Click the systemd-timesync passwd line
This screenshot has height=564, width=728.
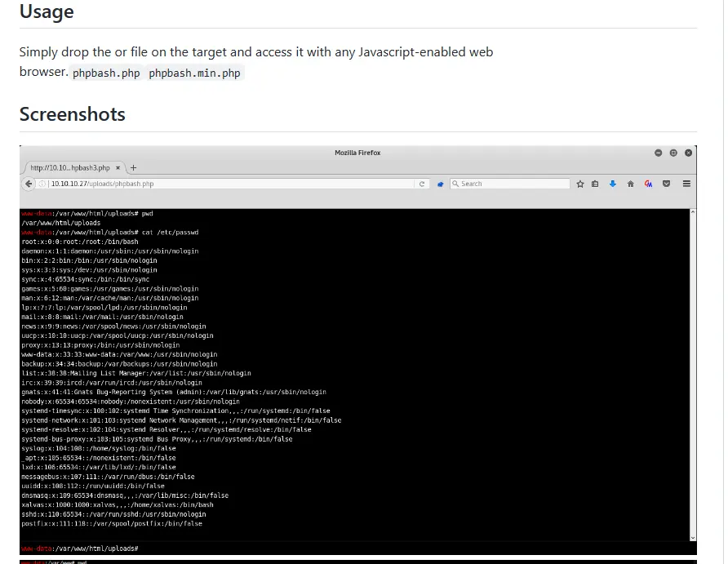tap(176, 411)
